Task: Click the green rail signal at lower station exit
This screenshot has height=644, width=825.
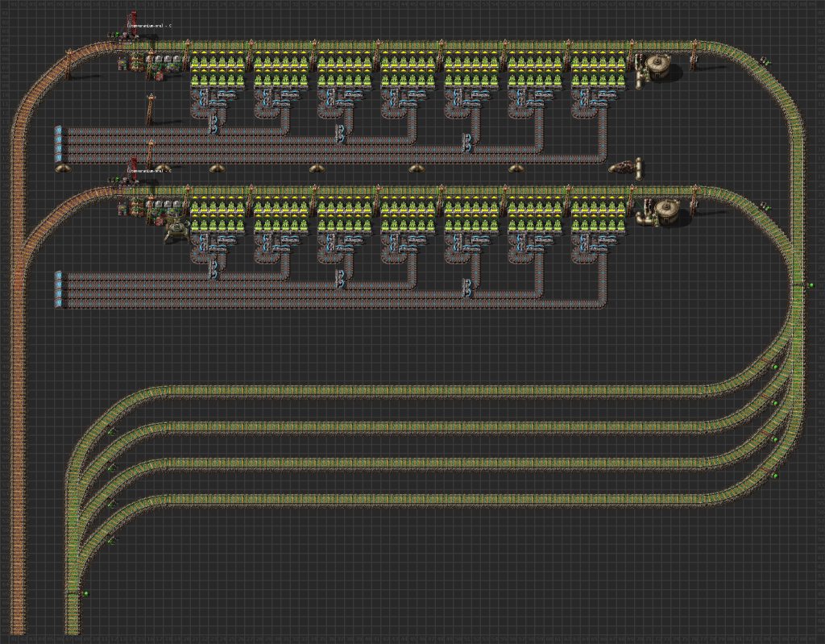Action: pyautogui.click(x=768, y=206)
